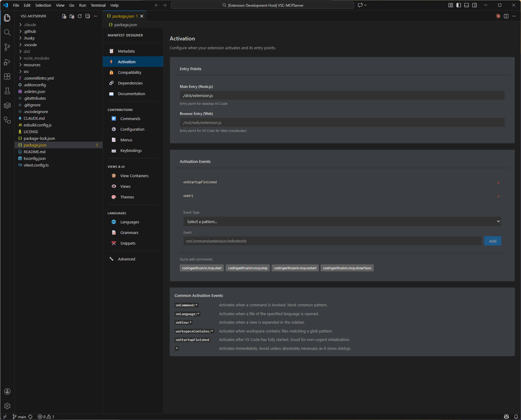521x420 pixels.
Task: Open Compatibility section in Manifest Designer
Action: tap(133, 72)
